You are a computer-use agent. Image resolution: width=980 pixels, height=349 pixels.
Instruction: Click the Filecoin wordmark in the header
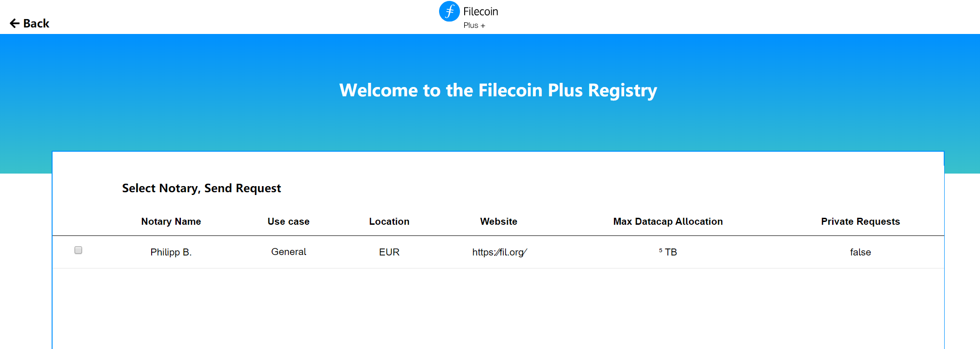click(480, 12)
